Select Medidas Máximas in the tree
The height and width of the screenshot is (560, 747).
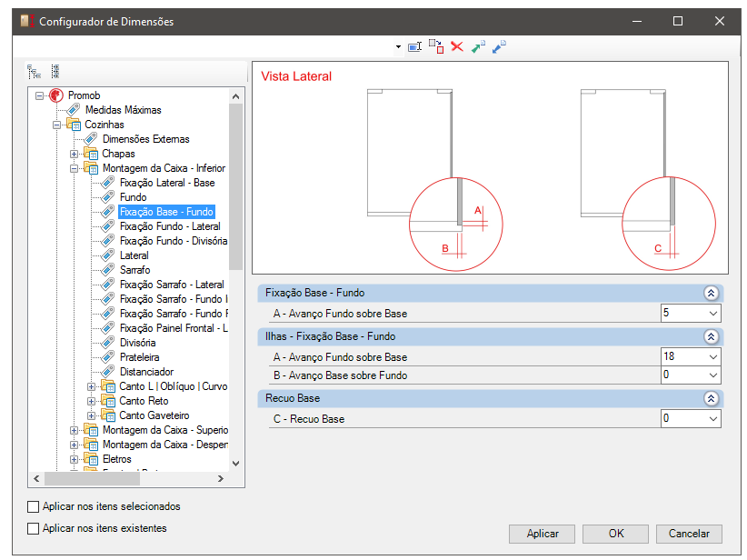pyautogui.click(x=124, y=110)
